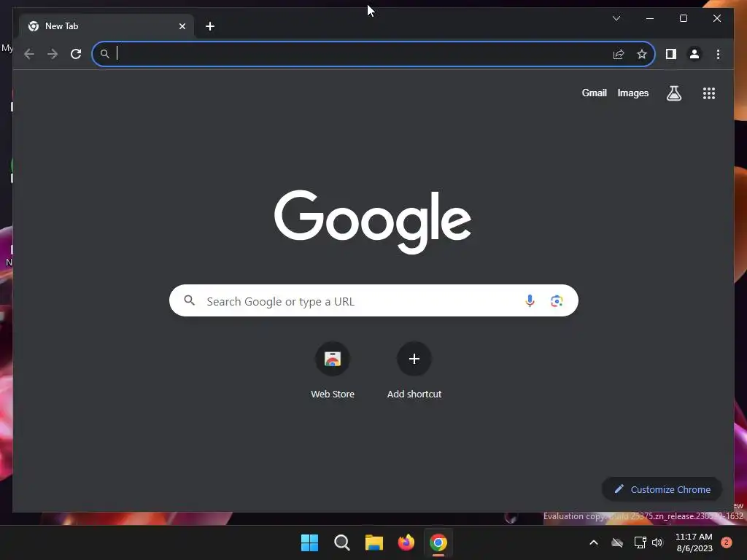Go back with the back arrow
The height and width of the screenshot is (560, 747).
tap(29, 54)
